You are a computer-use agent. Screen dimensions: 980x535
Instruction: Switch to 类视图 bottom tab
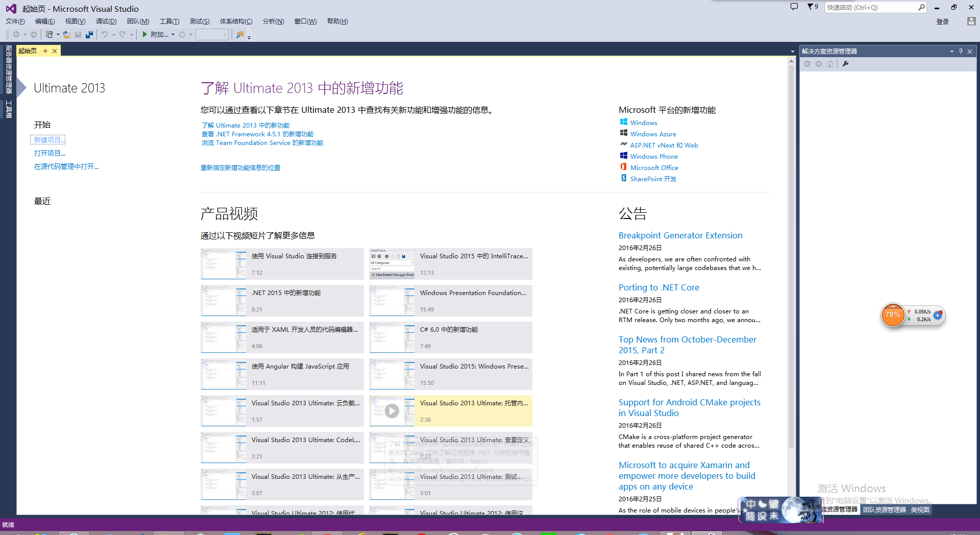(920, 509)
